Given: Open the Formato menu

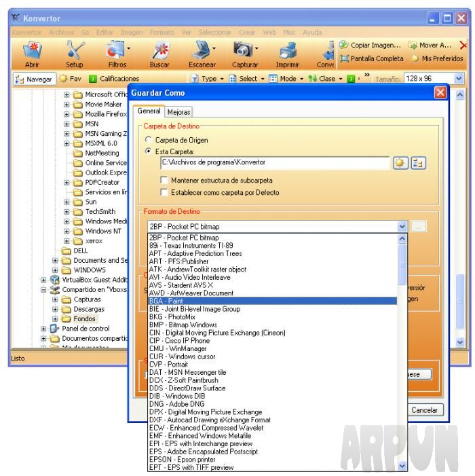Looking at the screenshot, I should (162, 32).
